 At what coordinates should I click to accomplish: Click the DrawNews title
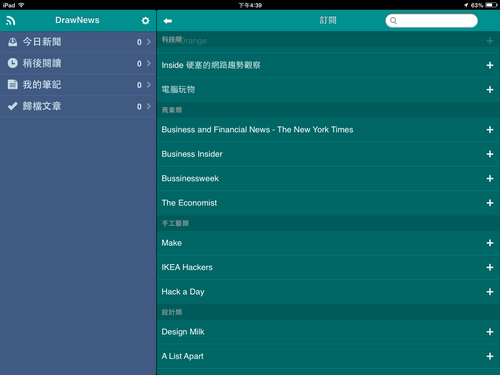click(x=77, y=20)
